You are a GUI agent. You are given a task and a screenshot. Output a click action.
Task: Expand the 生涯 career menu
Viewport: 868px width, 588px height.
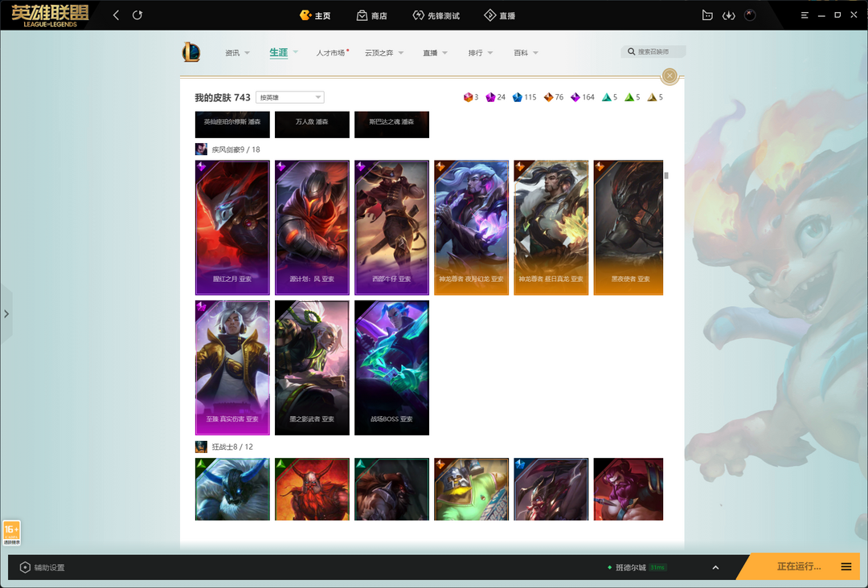[284, 53]
